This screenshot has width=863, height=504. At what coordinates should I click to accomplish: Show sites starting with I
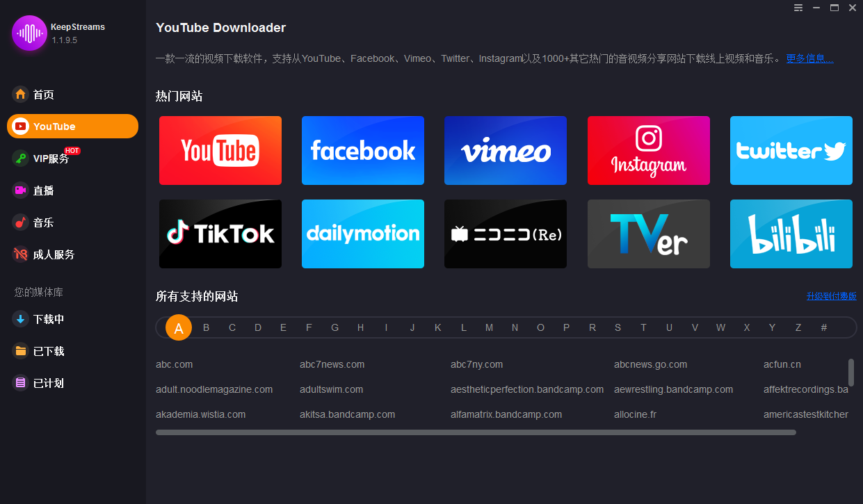[386, 327]
